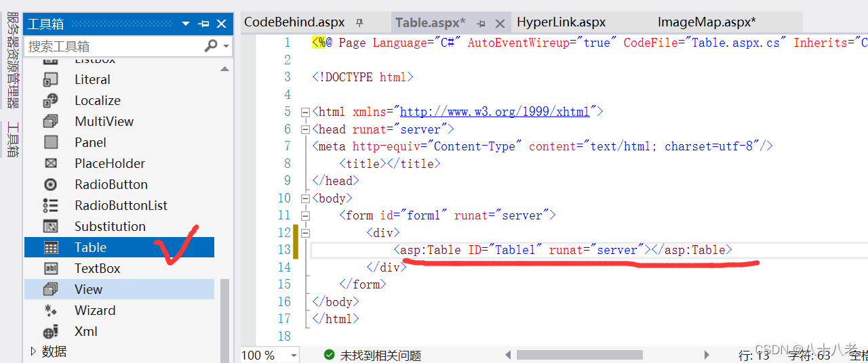Select the TextBox control icon
Image resolution: width=868 pixels, height=363 pixels.
pos(50,269)
